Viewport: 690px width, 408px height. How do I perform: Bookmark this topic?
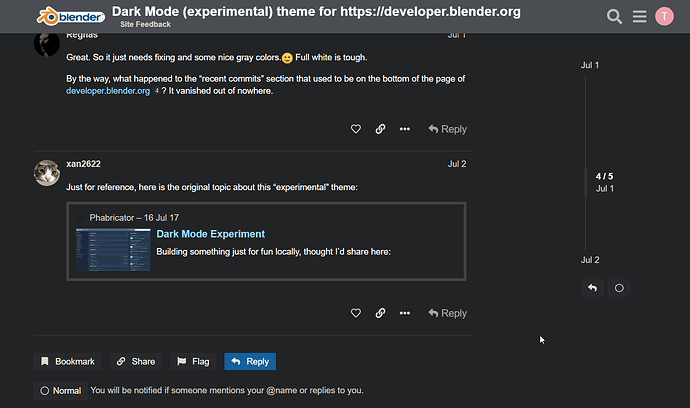click(67, 361)
